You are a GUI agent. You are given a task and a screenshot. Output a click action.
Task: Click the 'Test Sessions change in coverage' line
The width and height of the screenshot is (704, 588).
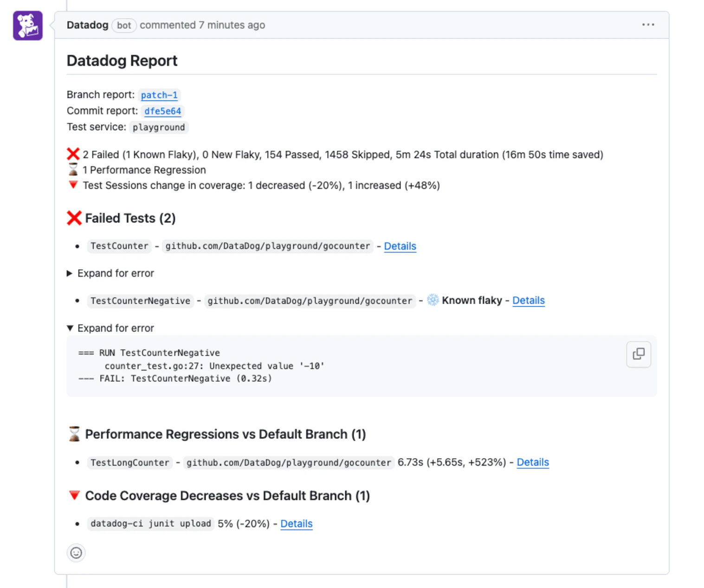coord(261,185)
